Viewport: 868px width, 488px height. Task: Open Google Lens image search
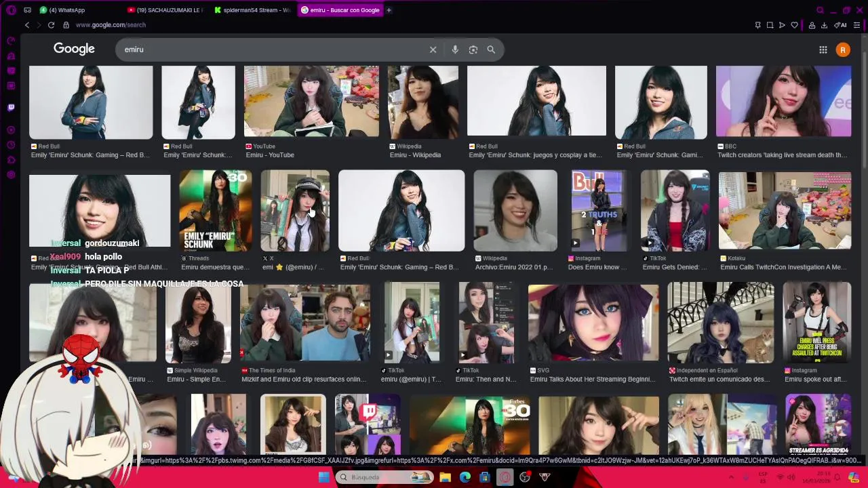473,49
